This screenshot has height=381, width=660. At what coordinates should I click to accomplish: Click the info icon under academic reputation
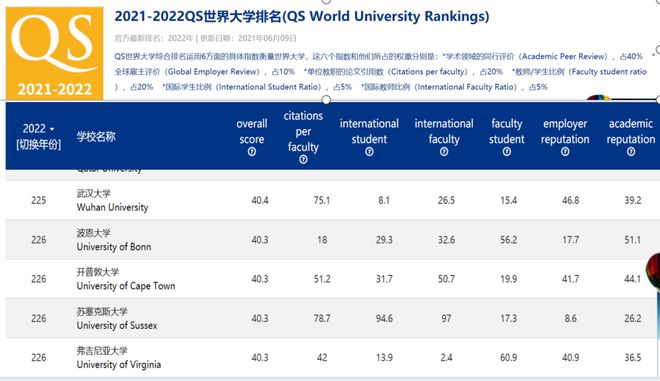[x=631, y=152]
